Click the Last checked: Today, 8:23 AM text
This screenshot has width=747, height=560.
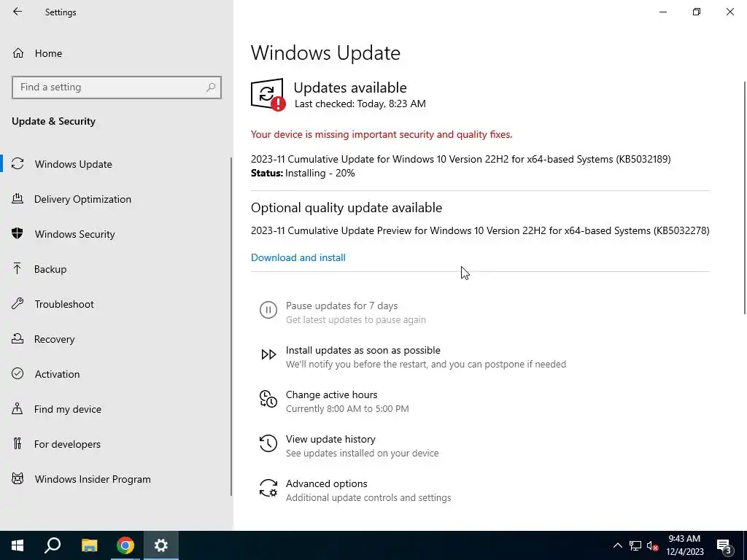click(360, 104)
